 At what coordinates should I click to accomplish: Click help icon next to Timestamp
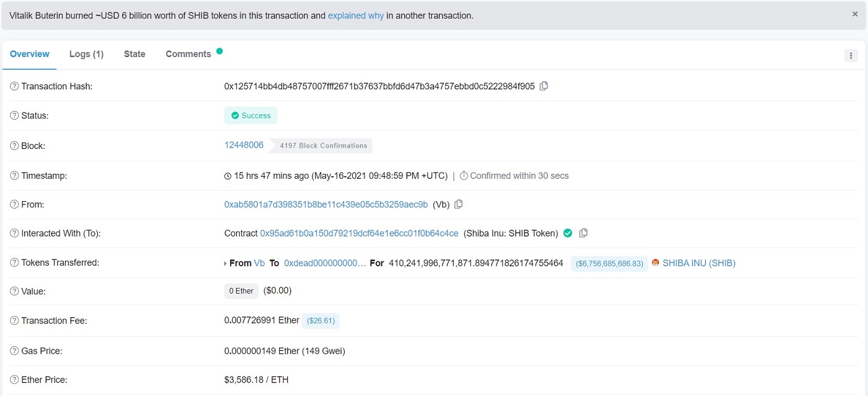[x=14, y=176]
